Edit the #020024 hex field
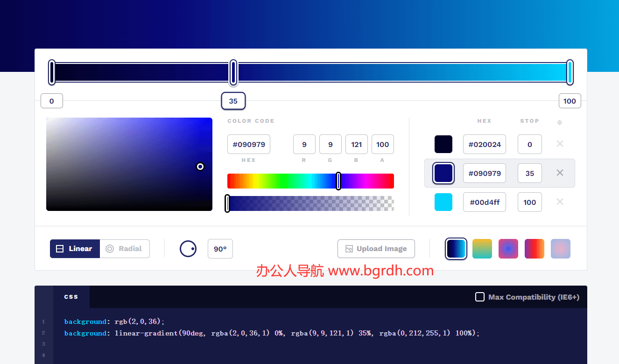Screen dimensions: 619x364 485,144
